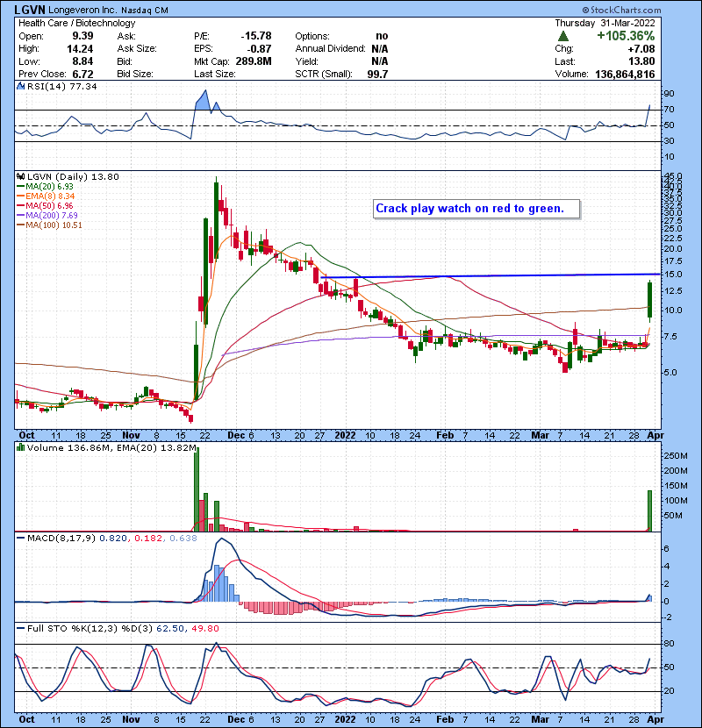Click the date Thursday 31-Mar-2022
The width and height of the screenshot is (702, 728).
[x=605, y=23]
